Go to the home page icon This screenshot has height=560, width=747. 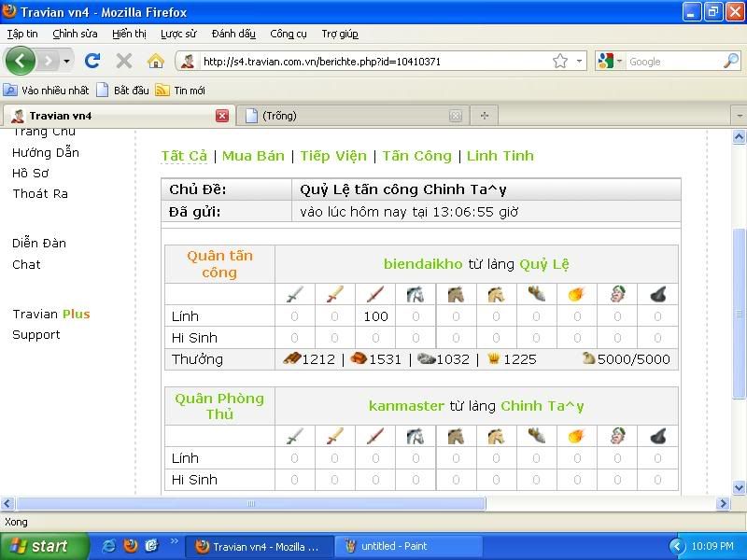155,61
